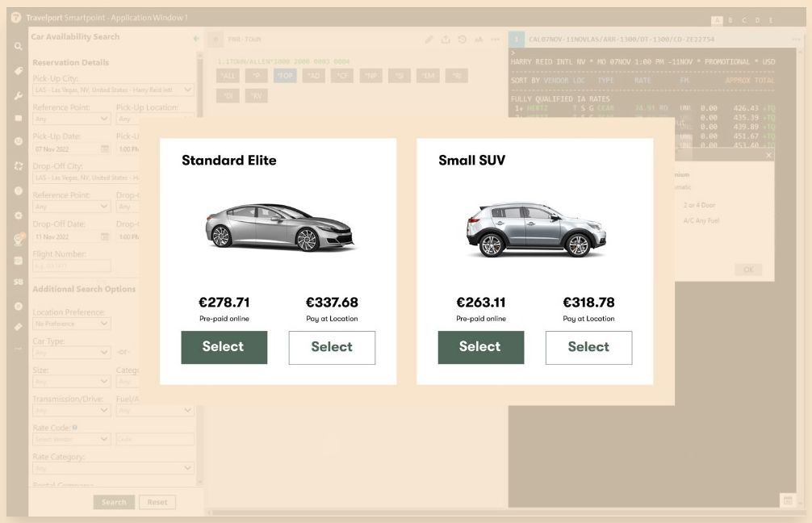Viewport: 812px width, 523px height.
Task: Click the *CF PNR filter button
Action: 342,76
